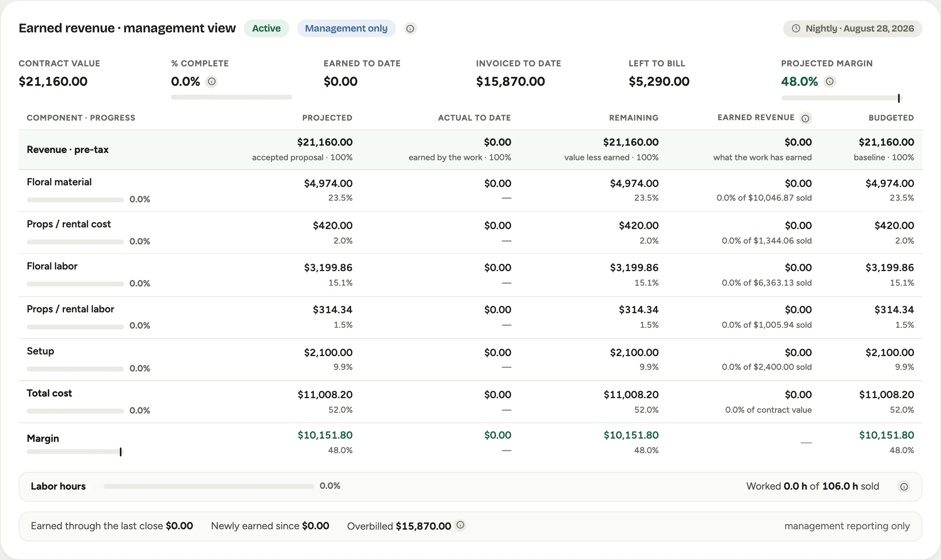Click the Nightly · August 28, 2026 pill
The width and height of the screenshot is (941, 560).
852,28
